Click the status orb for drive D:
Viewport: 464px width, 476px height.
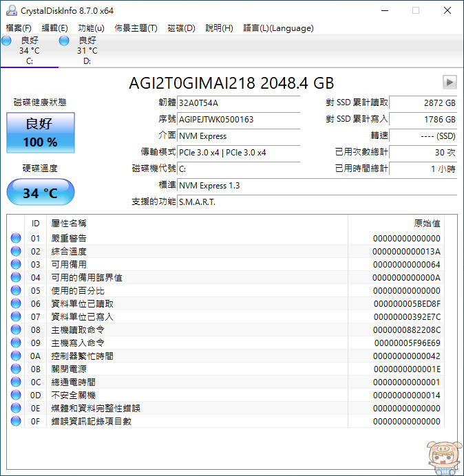pos(64,41)
